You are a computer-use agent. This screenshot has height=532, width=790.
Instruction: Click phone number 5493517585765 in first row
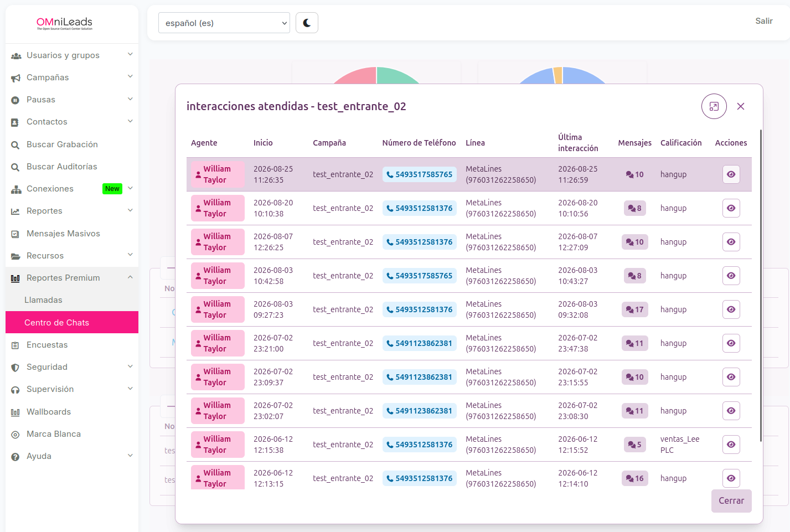[x=420, y=174]
